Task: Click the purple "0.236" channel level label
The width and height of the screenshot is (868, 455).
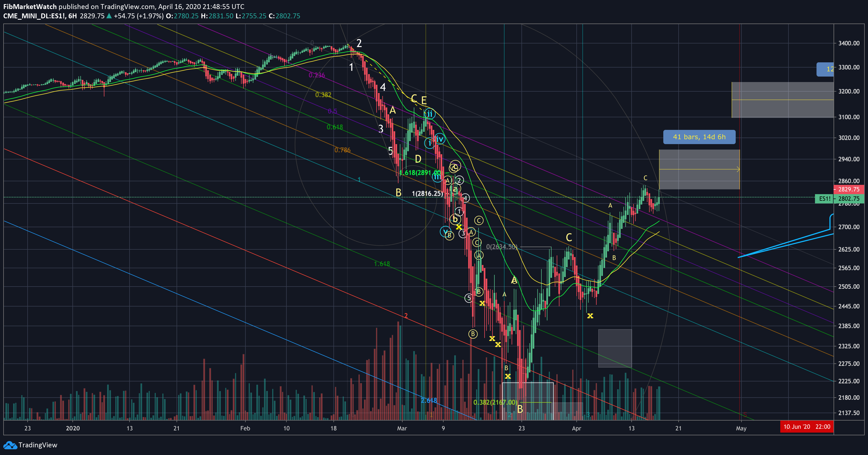Action: (x=317, y=75)
